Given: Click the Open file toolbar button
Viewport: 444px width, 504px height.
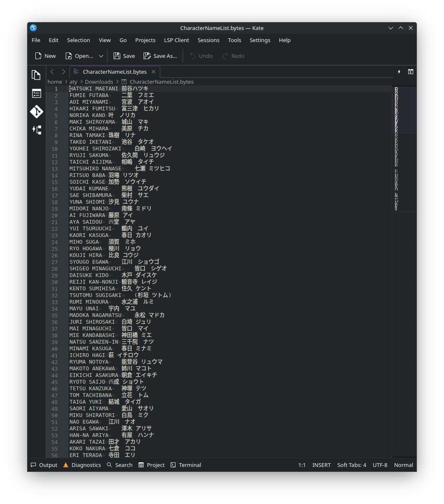Looking at the screenshot, I should (x=79, y=56).
